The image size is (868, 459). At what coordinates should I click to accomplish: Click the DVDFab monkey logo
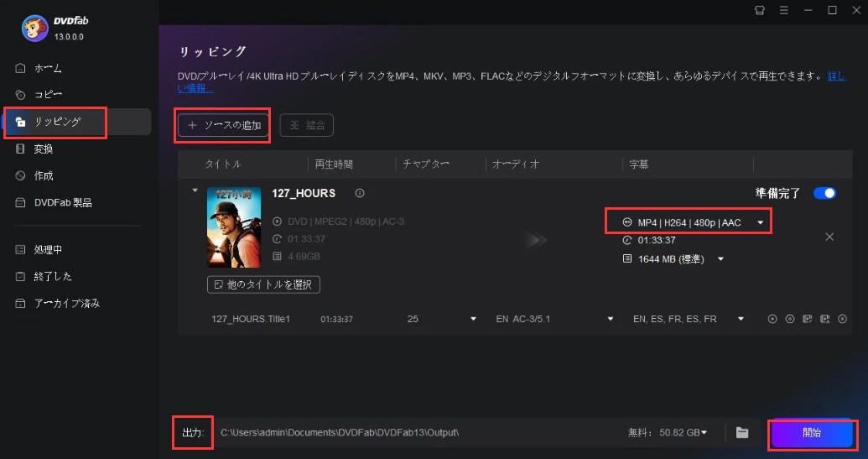[x=35, y=29]
